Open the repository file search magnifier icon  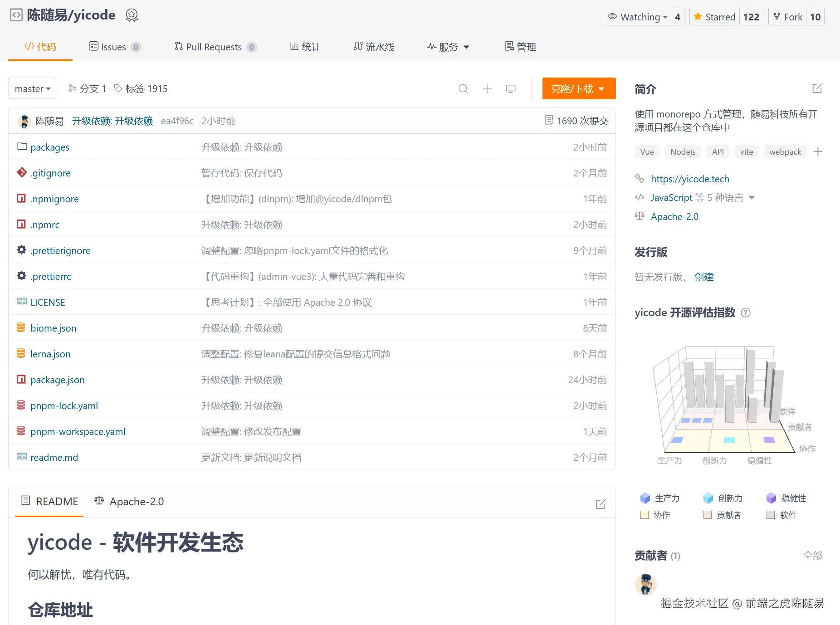[x=463, y=88]
